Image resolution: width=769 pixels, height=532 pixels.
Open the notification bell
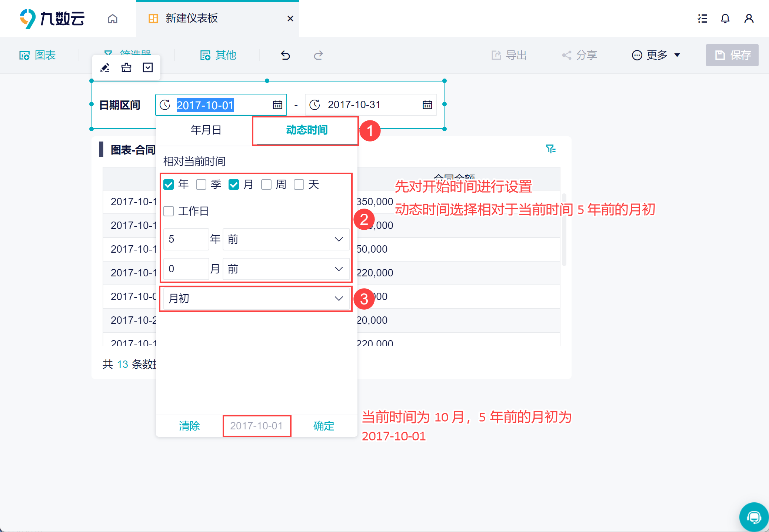coord(725,19)
